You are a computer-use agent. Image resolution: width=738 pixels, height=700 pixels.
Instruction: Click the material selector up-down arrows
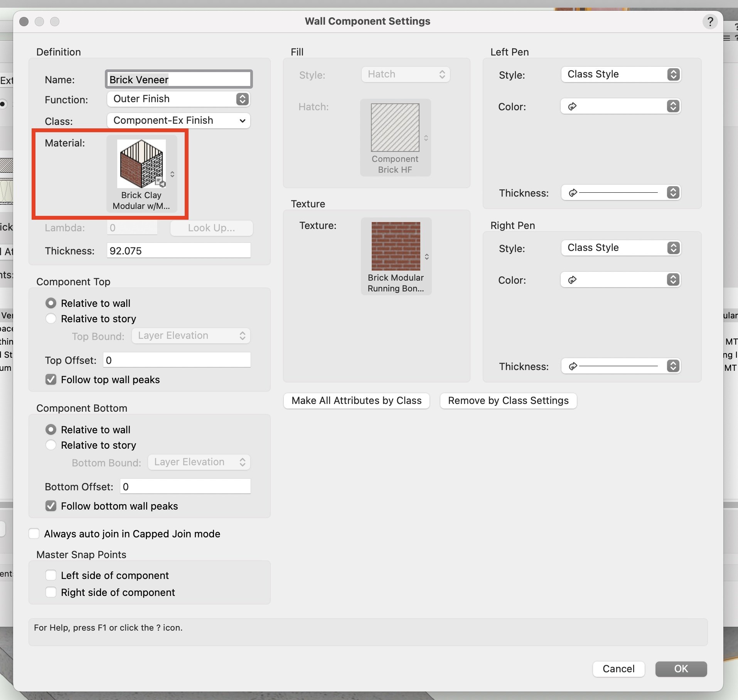172,174
